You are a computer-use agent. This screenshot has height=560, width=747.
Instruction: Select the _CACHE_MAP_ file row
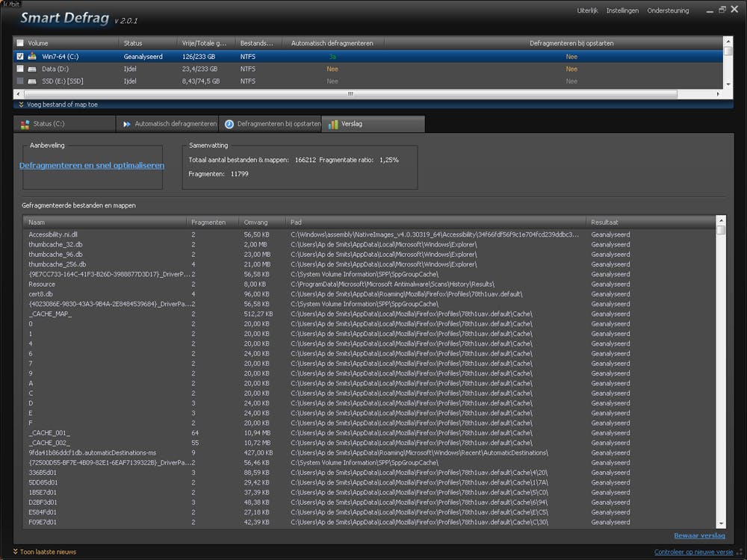[369, 314]
